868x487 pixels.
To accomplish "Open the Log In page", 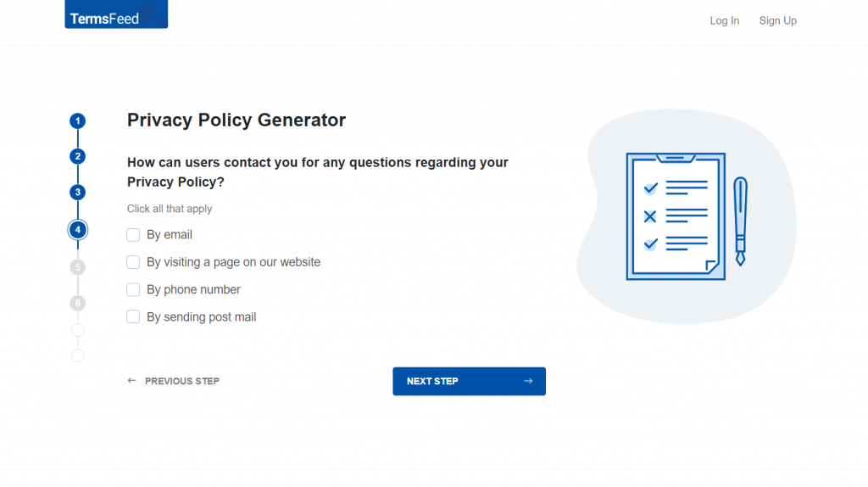I will point(725,20).
